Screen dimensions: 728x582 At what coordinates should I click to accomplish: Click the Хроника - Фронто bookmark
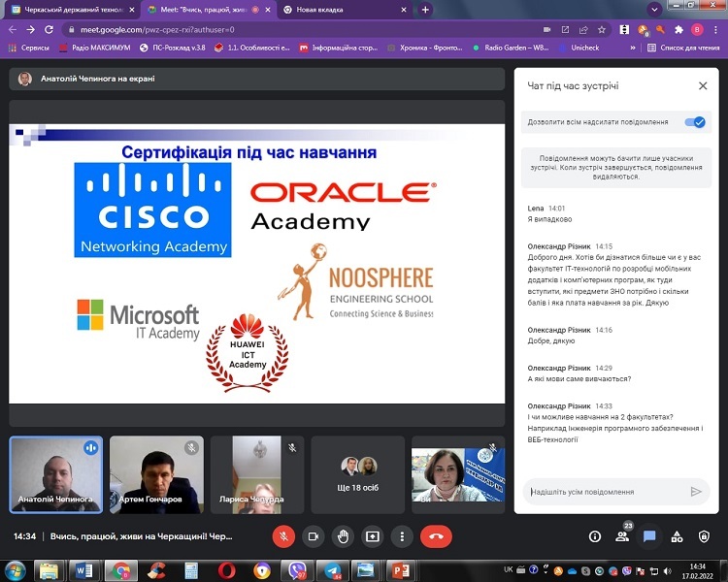425,48
